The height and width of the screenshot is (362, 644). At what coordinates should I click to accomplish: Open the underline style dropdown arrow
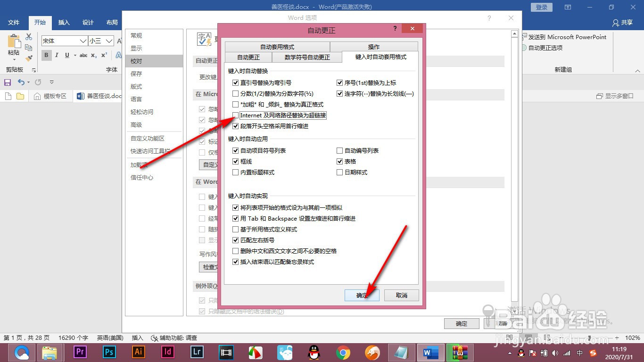point(74,55)
